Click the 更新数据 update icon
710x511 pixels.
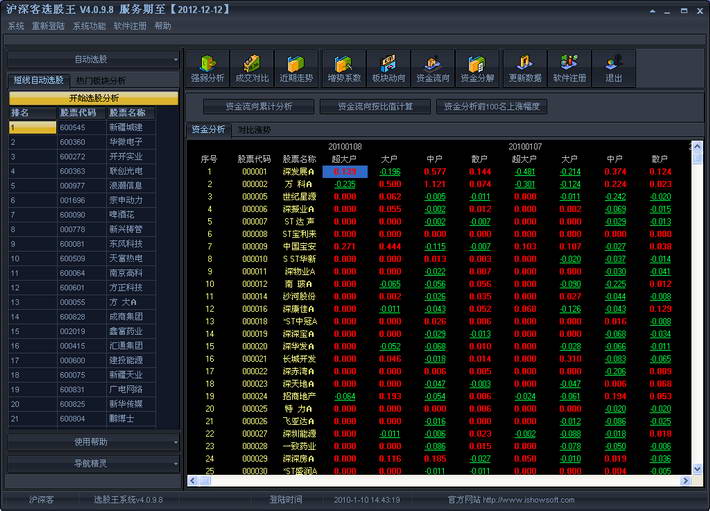coord(525,68)
